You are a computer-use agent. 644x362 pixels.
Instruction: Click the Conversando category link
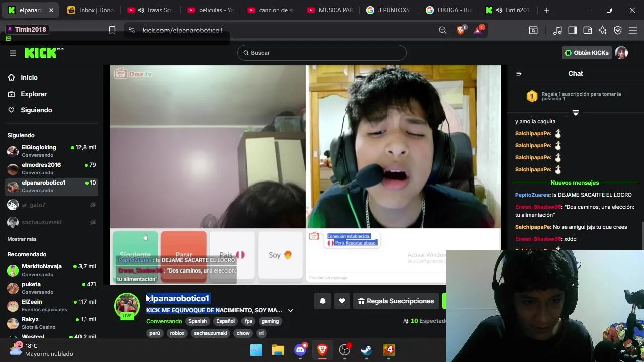(x=164, y=321)
